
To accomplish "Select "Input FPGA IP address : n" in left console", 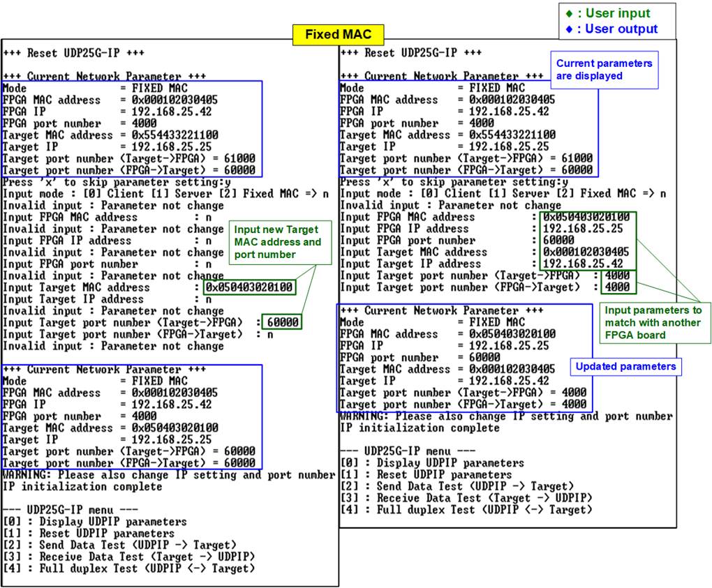I will point(107,241).
